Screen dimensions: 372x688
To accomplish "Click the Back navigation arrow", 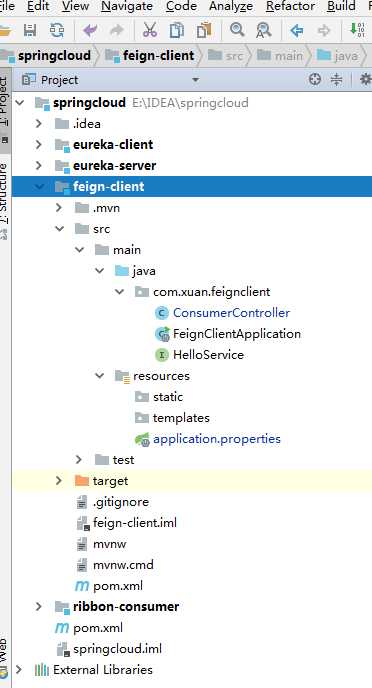I will (x=297, y=30).
